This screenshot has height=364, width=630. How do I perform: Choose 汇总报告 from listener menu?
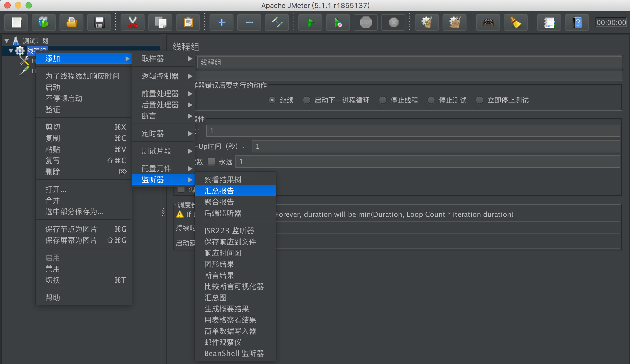(235, 191)
